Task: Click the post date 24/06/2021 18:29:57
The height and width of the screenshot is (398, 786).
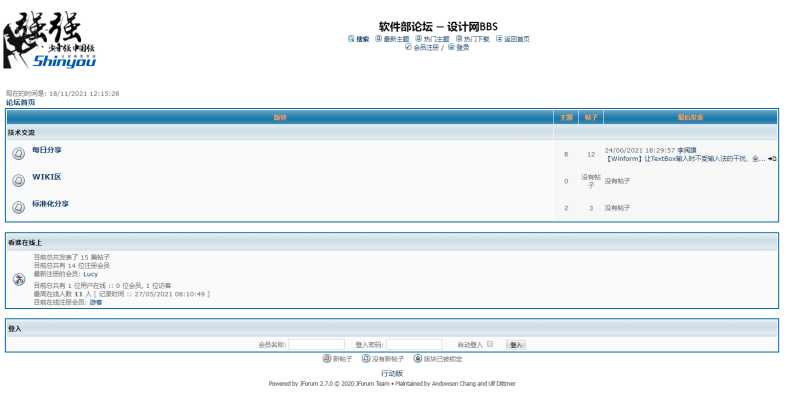Action: 640,150
